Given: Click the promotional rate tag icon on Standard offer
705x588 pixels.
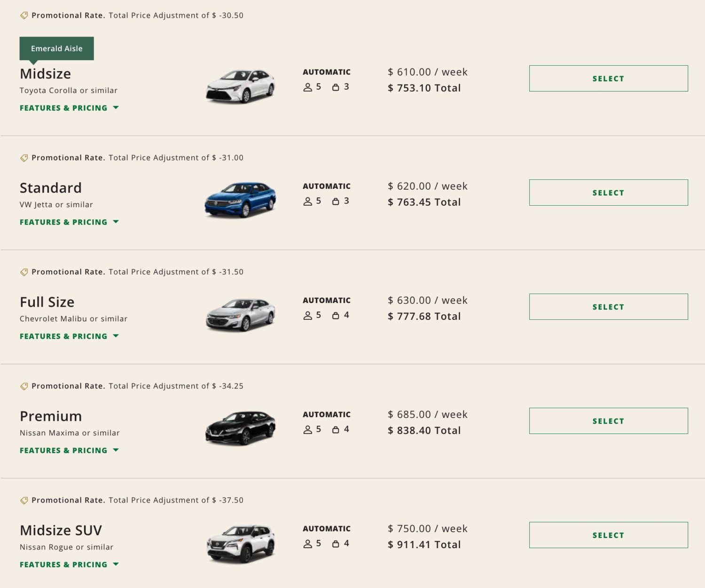Looking at the screenshot, I should click(24, 157).
